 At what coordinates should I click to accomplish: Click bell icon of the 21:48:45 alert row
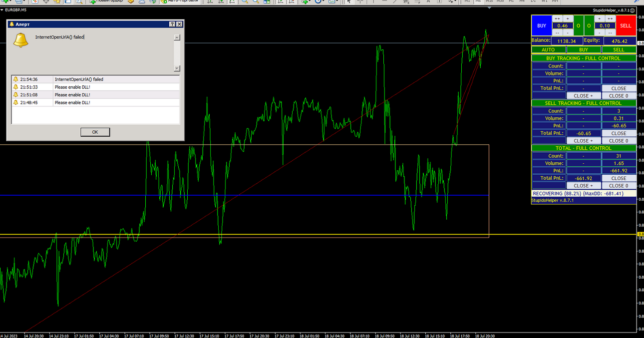15,102
